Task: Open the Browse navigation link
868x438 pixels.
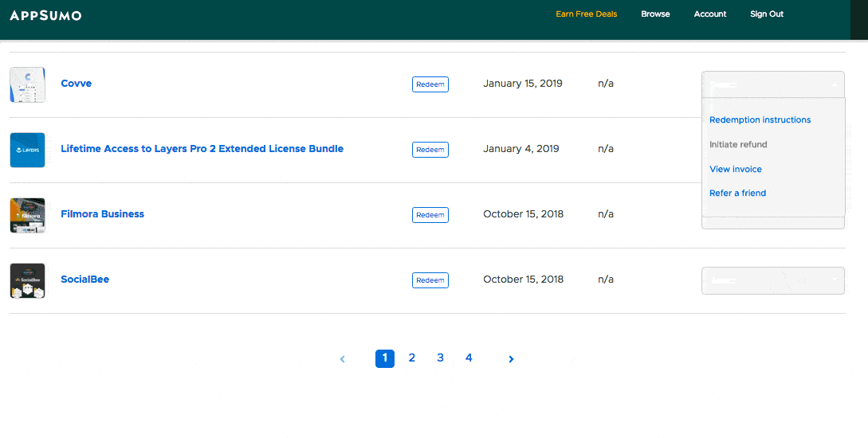Action: tap(655, 14)
